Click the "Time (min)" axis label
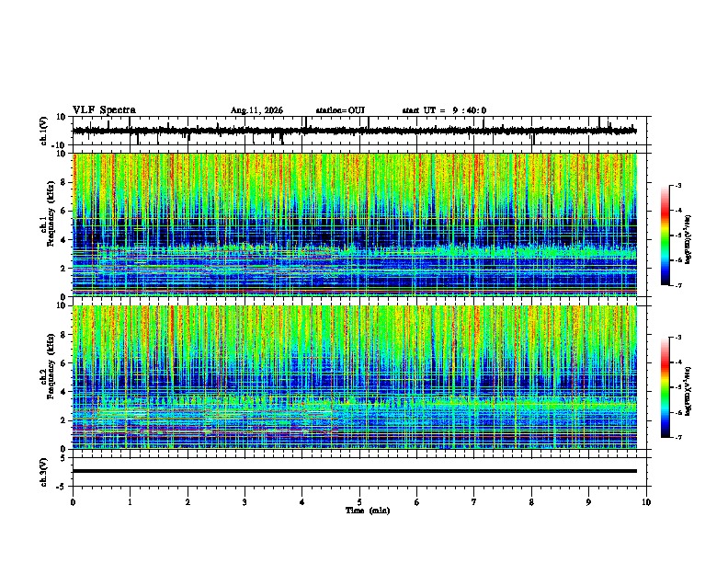This screenshot has height=563, width=728. 368,511
